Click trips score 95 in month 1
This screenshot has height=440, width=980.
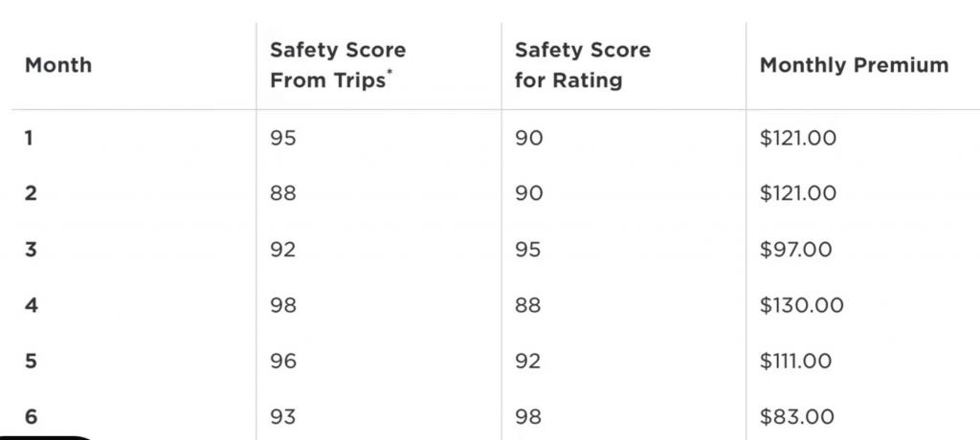[283, 138]
